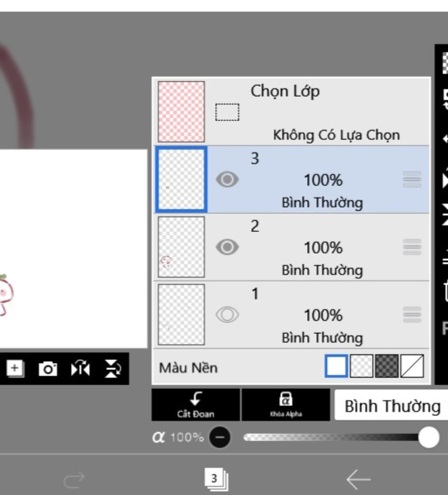Click the dashed selection rectangle icon
Screen dimensions: 448x495
pos(227,112)
